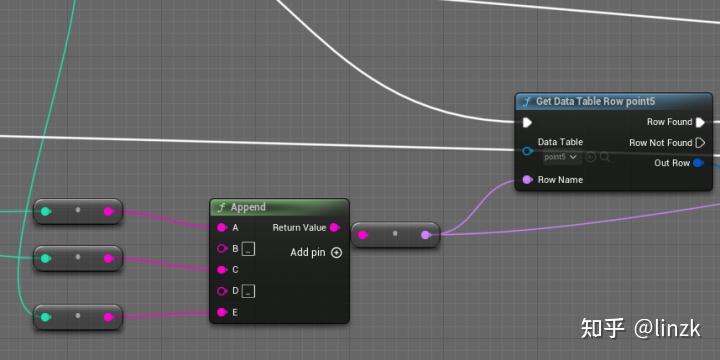Click Add pin on Append node

[x=316, y=253]
